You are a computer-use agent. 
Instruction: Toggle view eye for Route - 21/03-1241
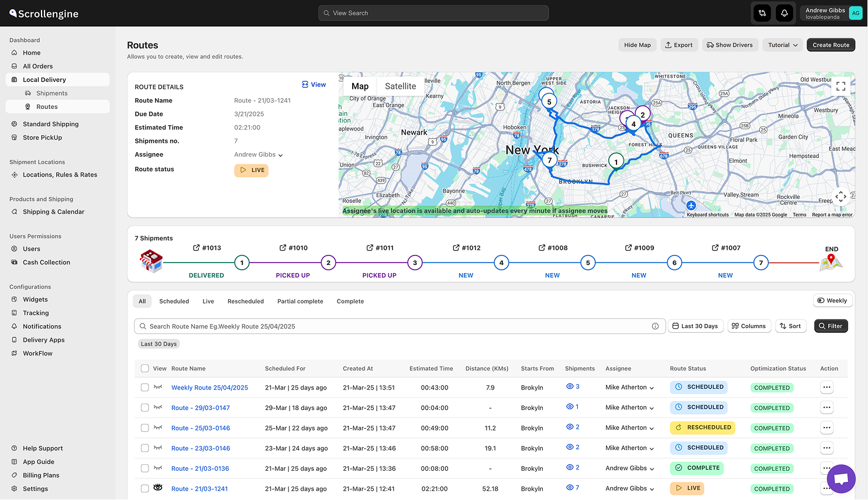pyautogui.click(x=158, y=488)
